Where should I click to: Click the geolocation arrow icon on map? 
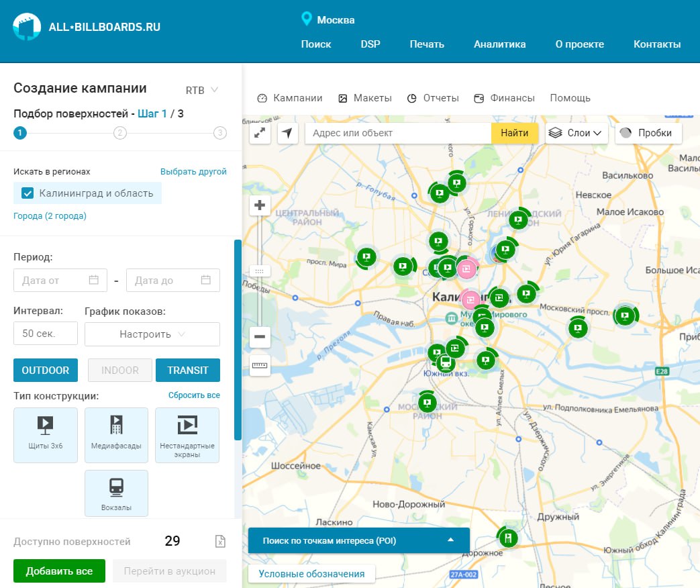pyautogui.click(x=288, y=133)
